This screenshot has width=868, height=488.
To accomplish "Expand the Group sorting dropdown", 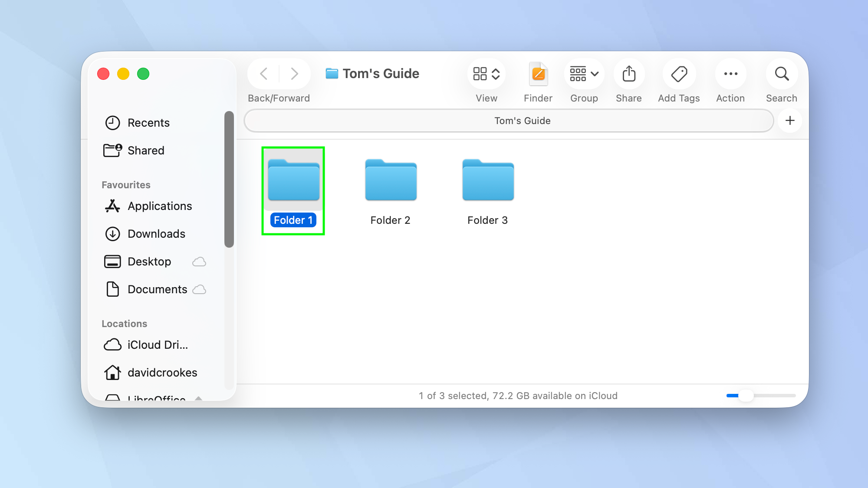I will [x=584, y=74].
